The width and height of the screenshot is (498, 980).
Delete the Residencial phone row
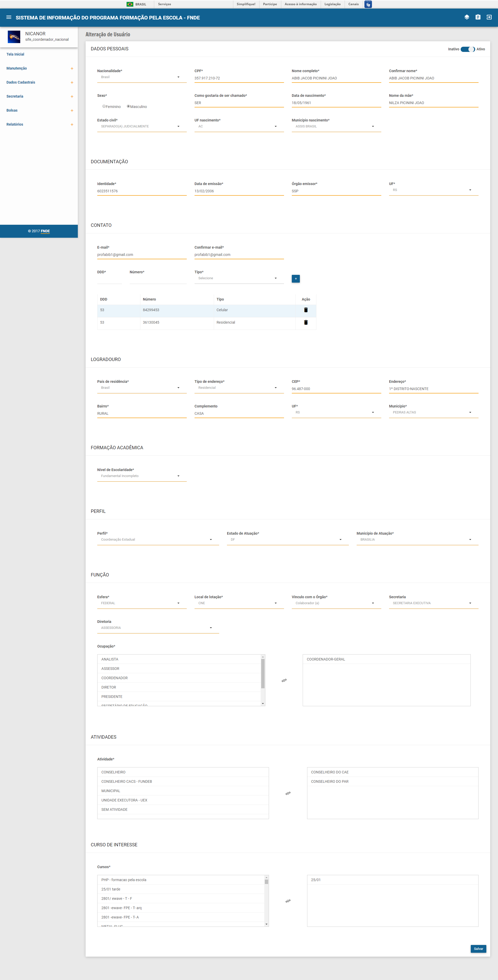point(306,323)
